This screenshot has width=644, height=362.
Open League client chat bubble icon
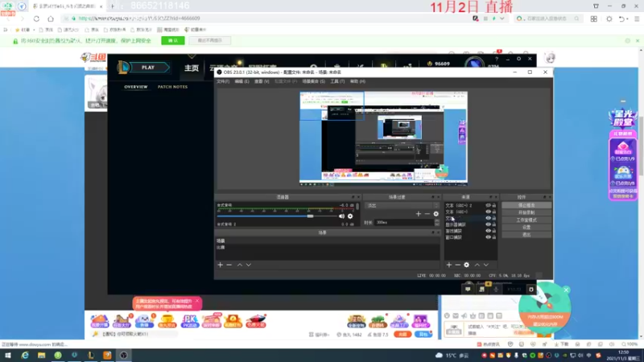click(x=468, y=290)
